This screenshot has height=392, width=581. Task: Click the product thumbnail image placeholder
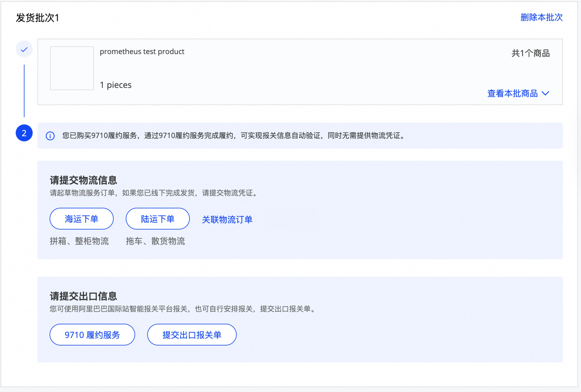point(72,68)
